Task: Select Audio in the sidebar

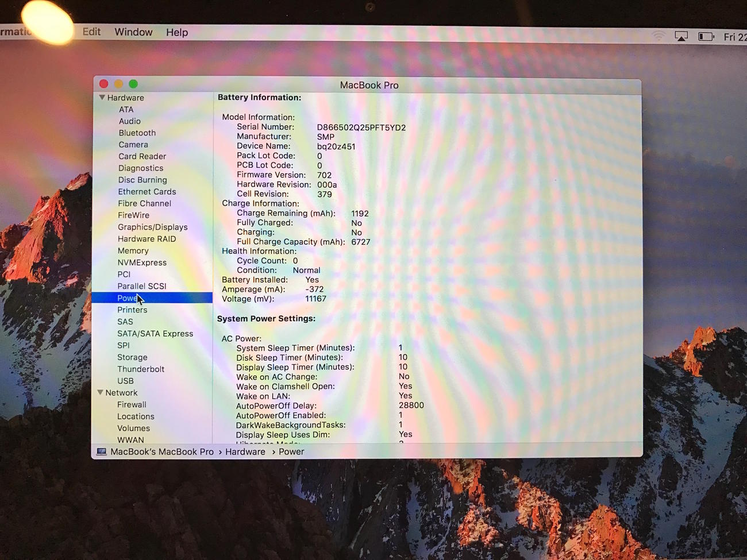Action: pos(130,121)
